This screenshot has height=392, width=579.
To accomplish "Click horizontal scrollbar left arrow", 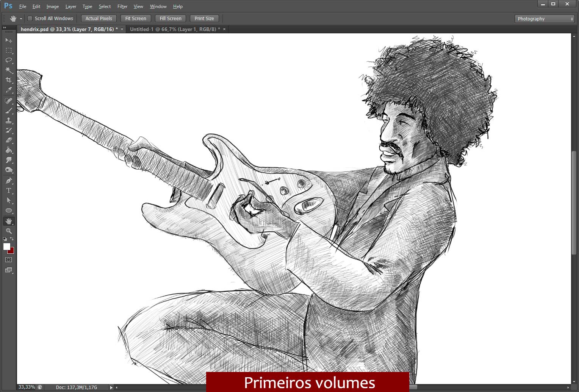I will 117,387.
